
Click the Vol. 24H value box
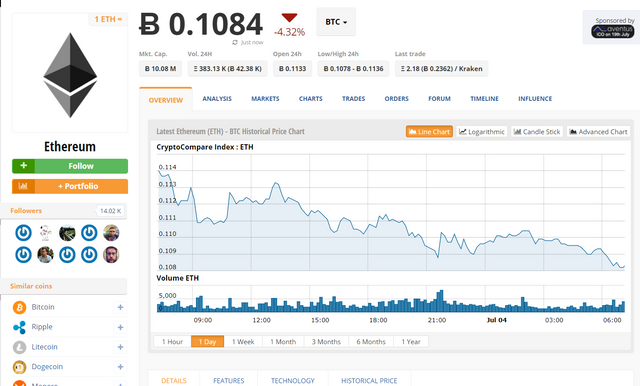coord(227,69)
